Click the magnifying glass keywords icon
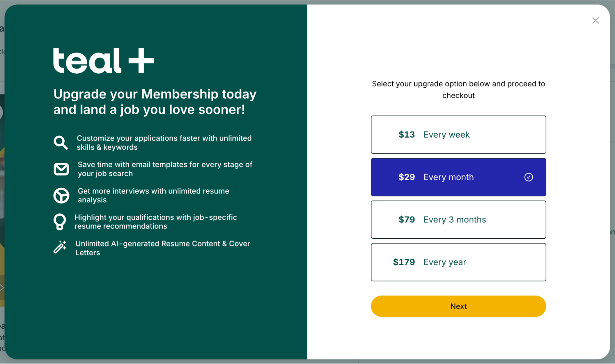615x364 pixels. coord(61,143)
